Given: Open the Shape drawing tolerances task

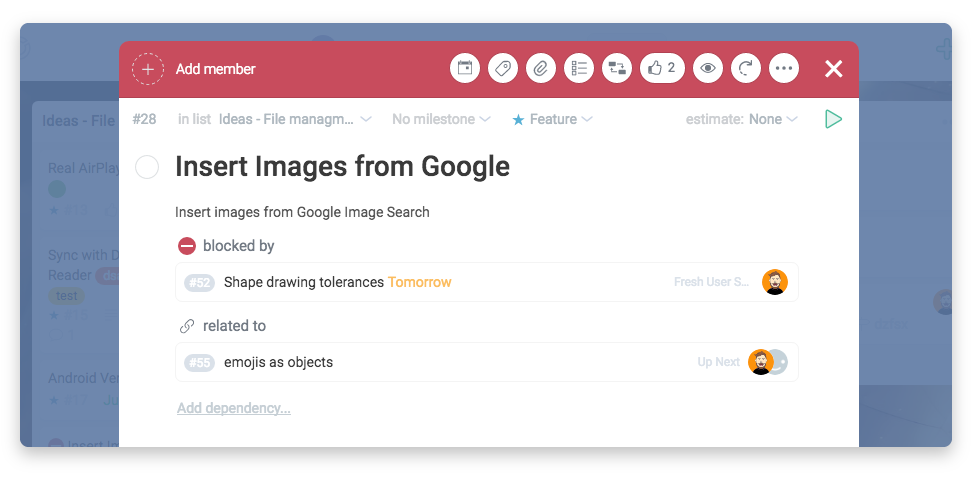Looking at the screenshot, I should [304, 282].
